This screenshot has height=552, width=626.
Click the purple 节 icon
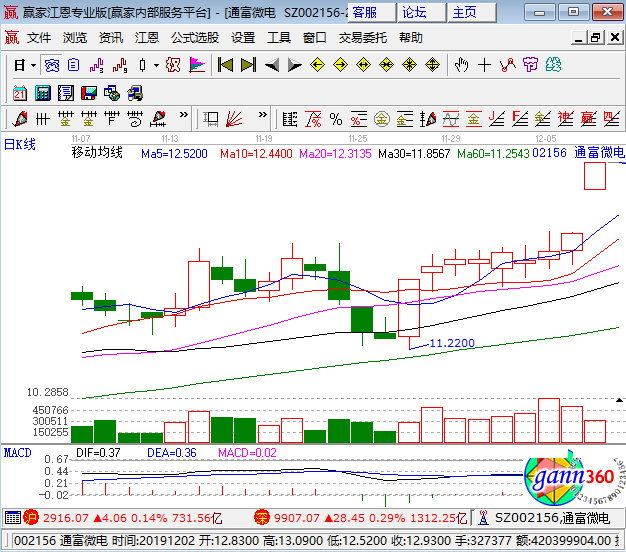(530, 65)
